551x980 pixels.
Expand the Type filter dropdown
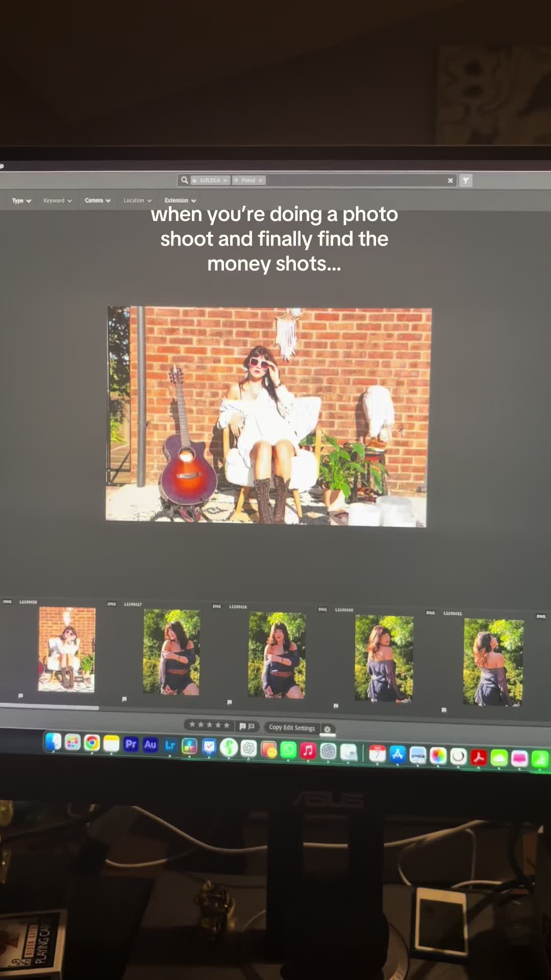coord(21,201)
